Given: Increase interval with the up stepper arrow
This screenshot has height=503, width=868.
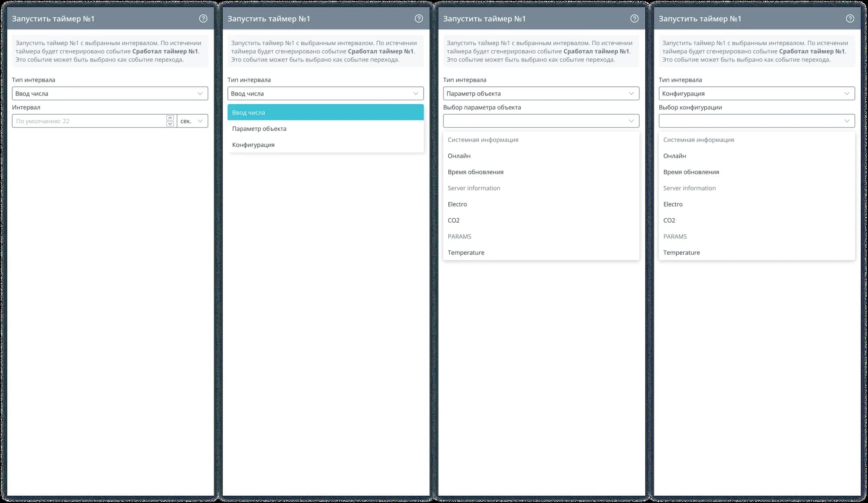Looking at the screenshot, I should 170,118.
